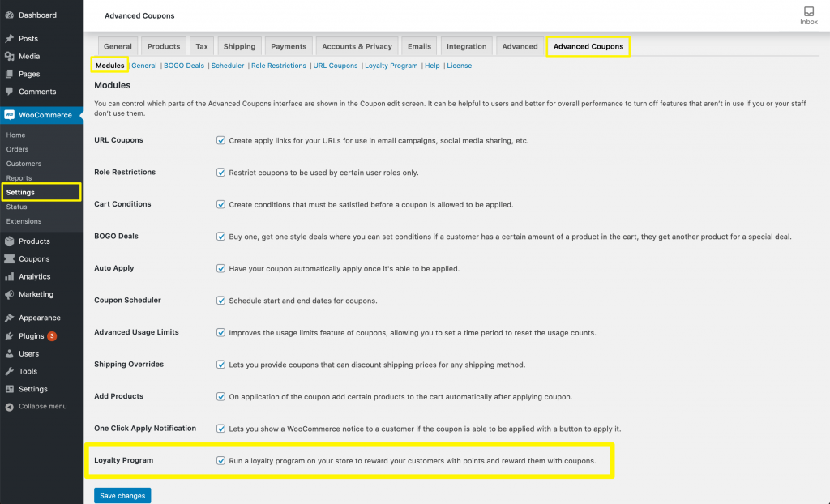Open the Role Restrictions sub-section link
The image size is (830, 504).
point(279,66)
